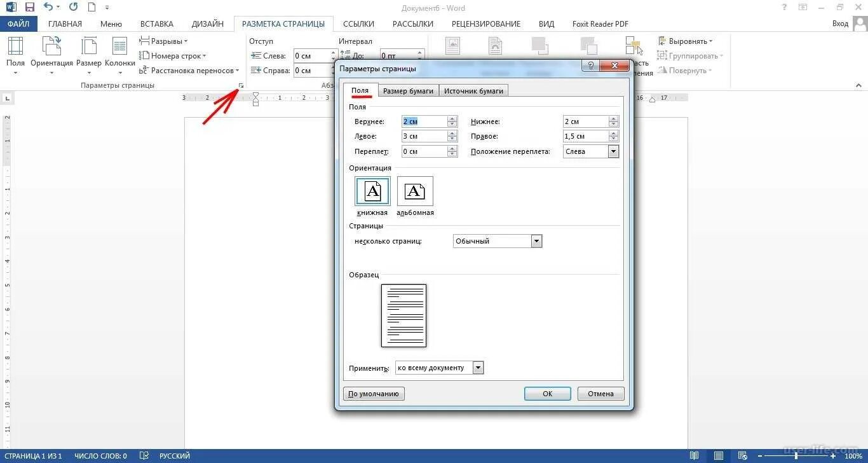The width and height of the screenshot is (868, 463).
Task: Switch to Web Layout view icon
Action: click(742, 455)
